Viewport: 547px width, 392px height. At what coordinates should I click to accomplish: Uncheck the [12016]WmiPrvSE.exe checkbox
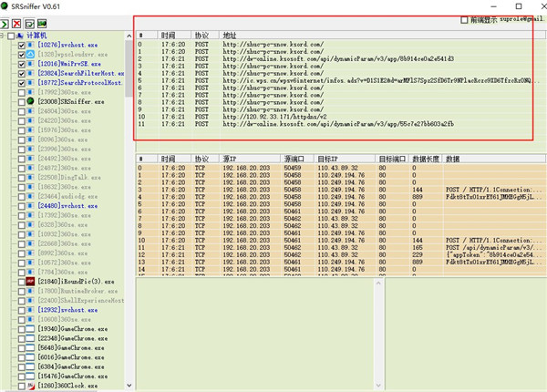click(x=23, y=64)
